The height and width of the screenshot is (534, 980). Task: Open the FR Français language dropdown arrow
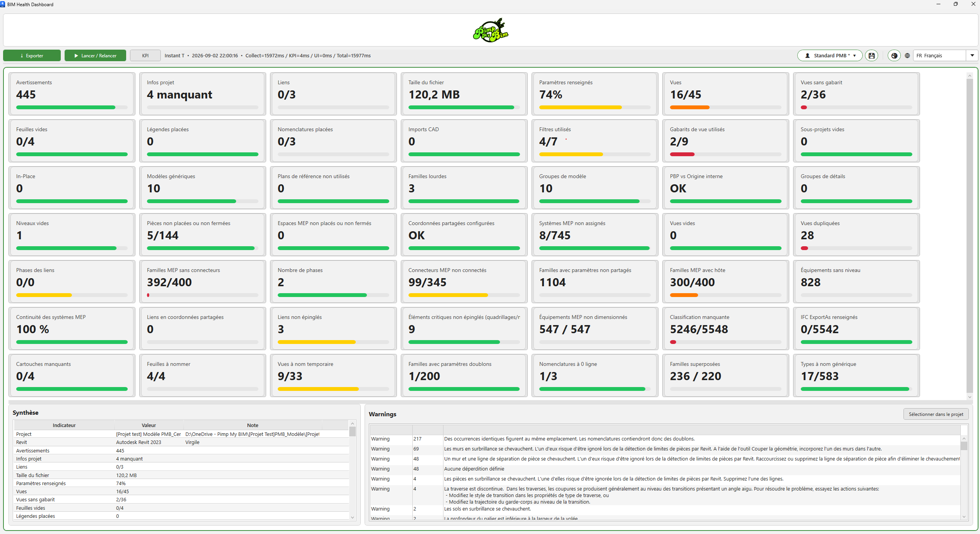click(972, 56)
